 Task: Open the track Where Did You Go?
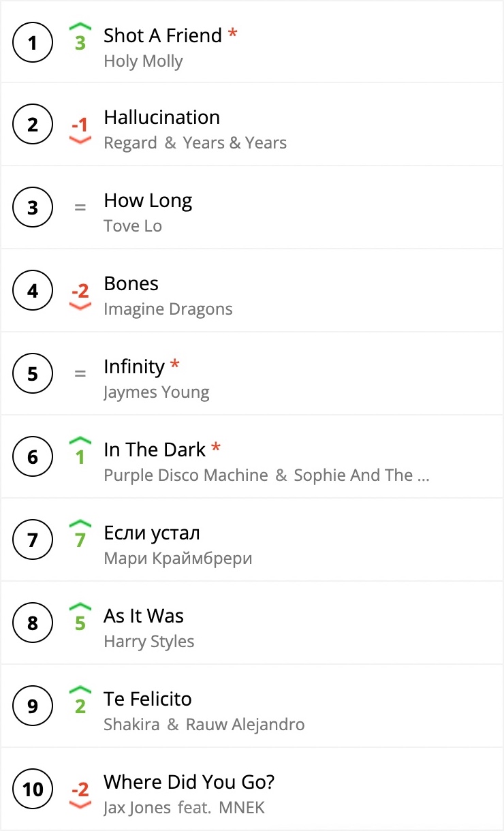pos(189,782)
